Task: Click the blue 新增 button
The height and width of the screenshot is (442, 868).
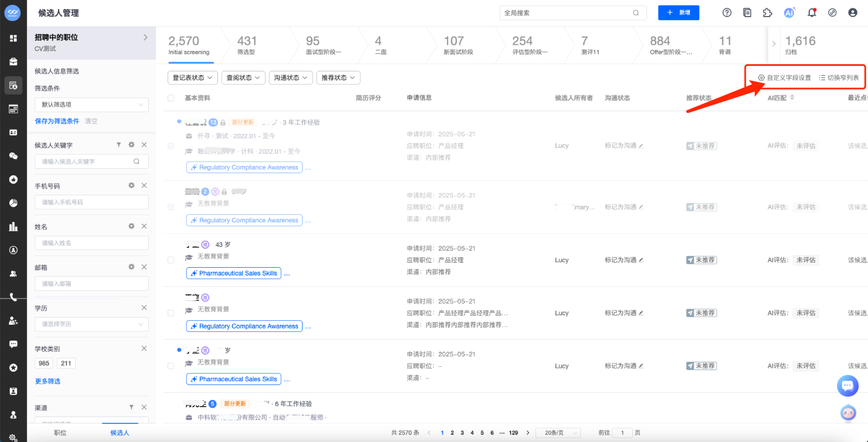Action: (679, 13)
